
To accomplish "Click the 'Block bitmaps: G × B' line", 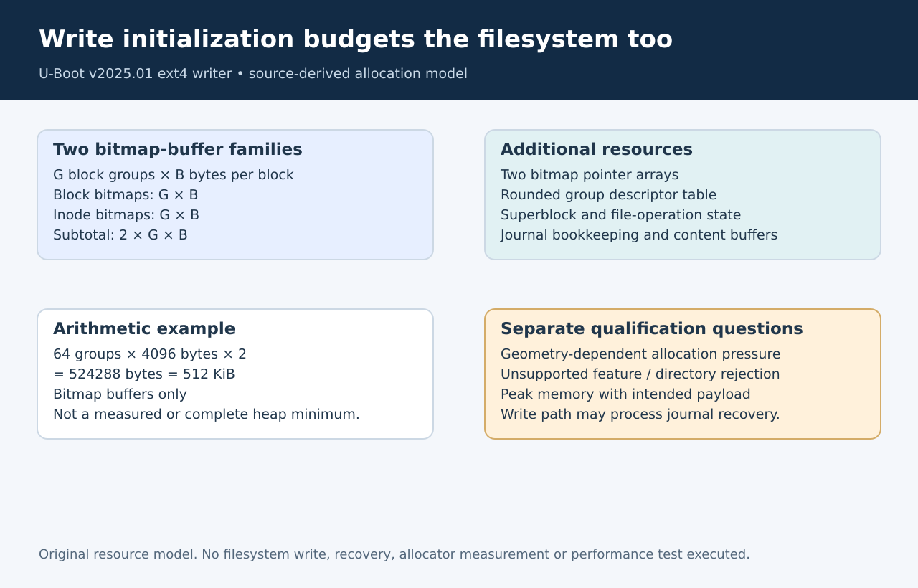I will coord(126,195).
